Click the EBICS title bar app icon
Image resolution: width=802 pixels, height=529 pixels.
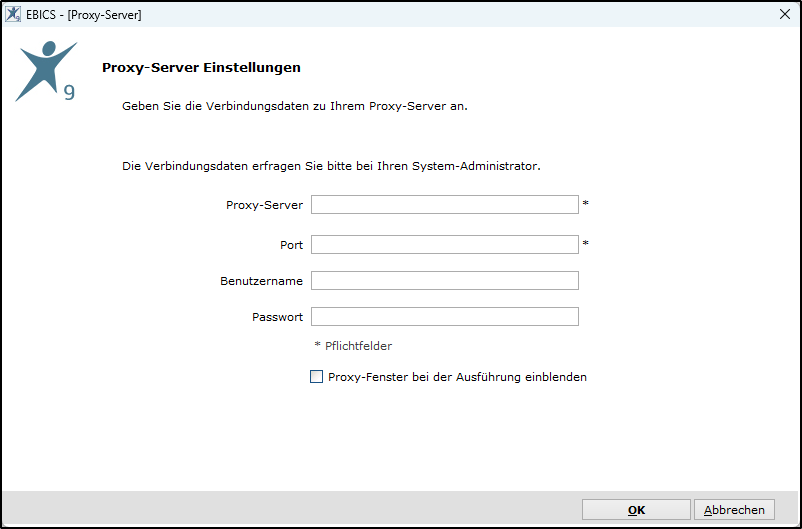point(13,14)
